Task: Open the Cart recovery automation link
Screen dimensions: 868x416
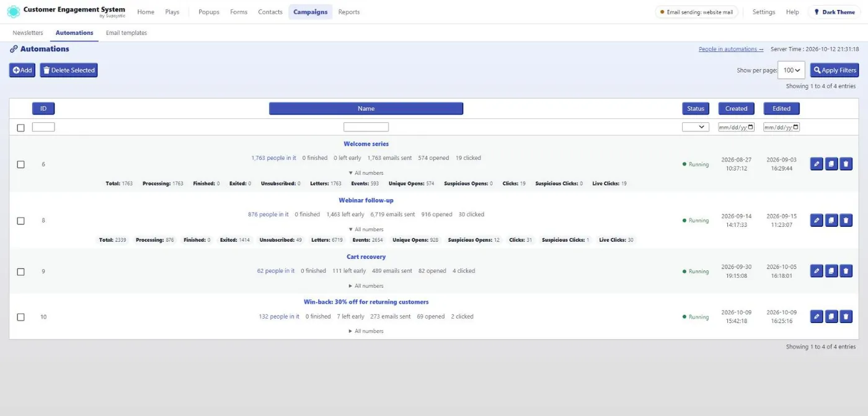Action: pyautogui.click(x=366, y=257)
